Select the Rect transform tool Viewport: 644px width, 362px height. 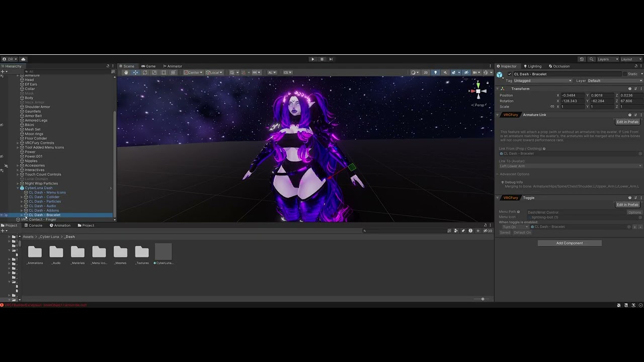pos(164,72)
